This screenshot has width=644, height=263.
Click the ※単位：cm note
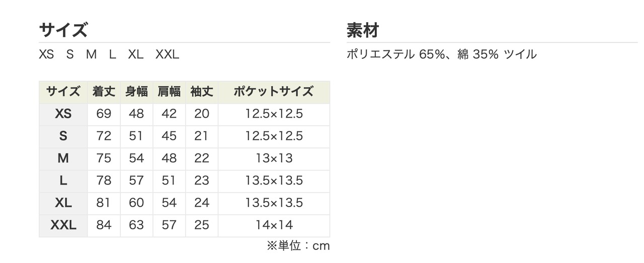click(x=298, y=246)
